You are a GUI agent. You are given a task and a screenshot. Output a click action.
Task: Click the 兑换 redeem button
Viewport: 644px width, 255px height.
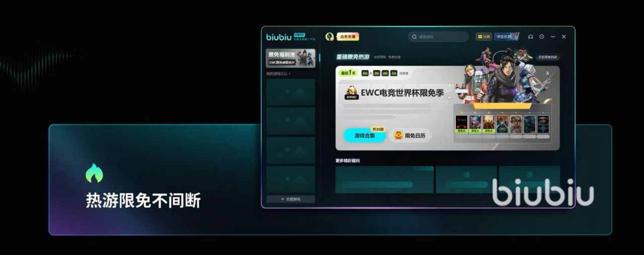click(484, 37)
